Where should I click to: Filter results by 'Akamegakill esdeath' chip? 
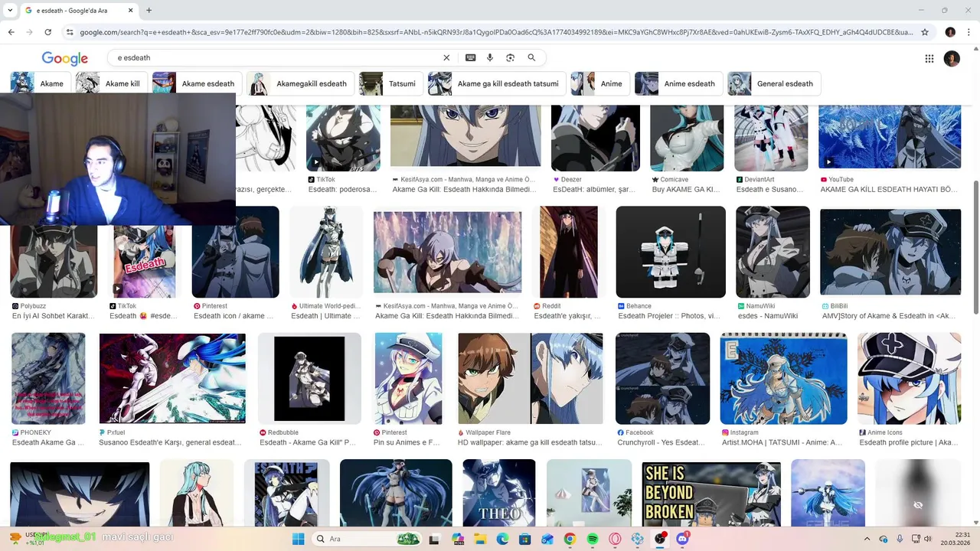[301, 83]
